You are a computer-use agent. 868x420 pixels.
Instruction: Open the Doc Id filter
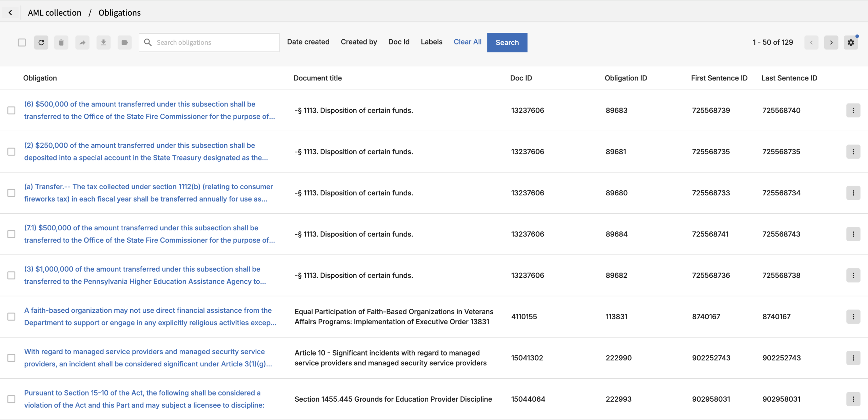coord(399,42)
